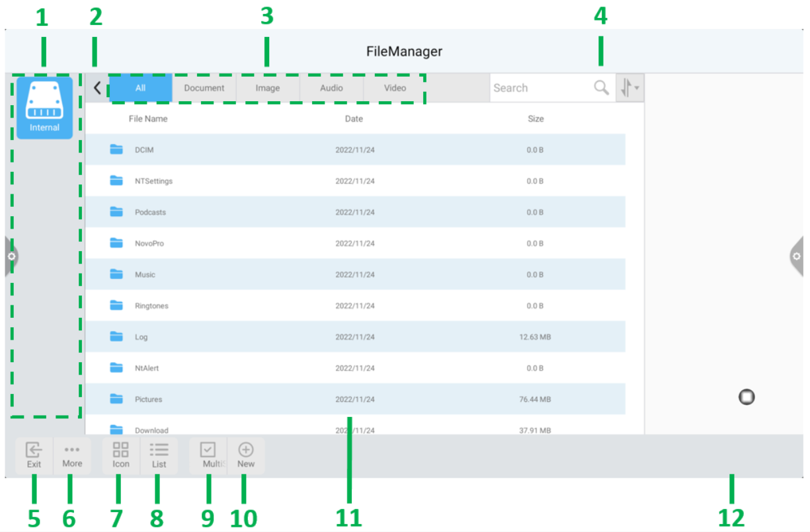The image size is (810, 532).
Task: Select the Download file name
Action: (151, 430)
